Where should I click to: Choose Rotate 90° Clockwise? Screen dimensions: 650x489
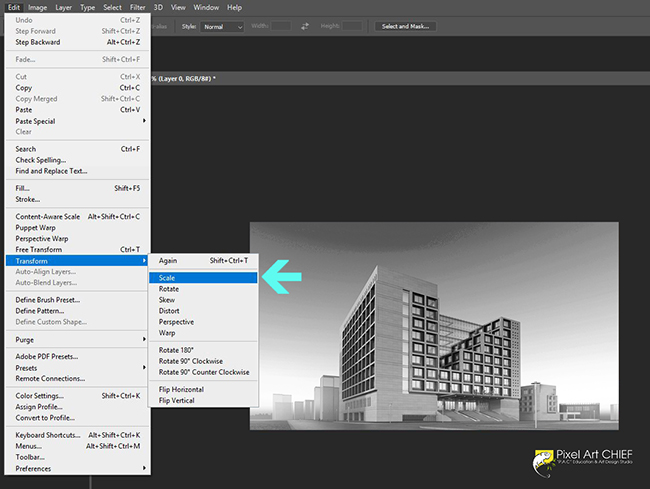(203, 361)
